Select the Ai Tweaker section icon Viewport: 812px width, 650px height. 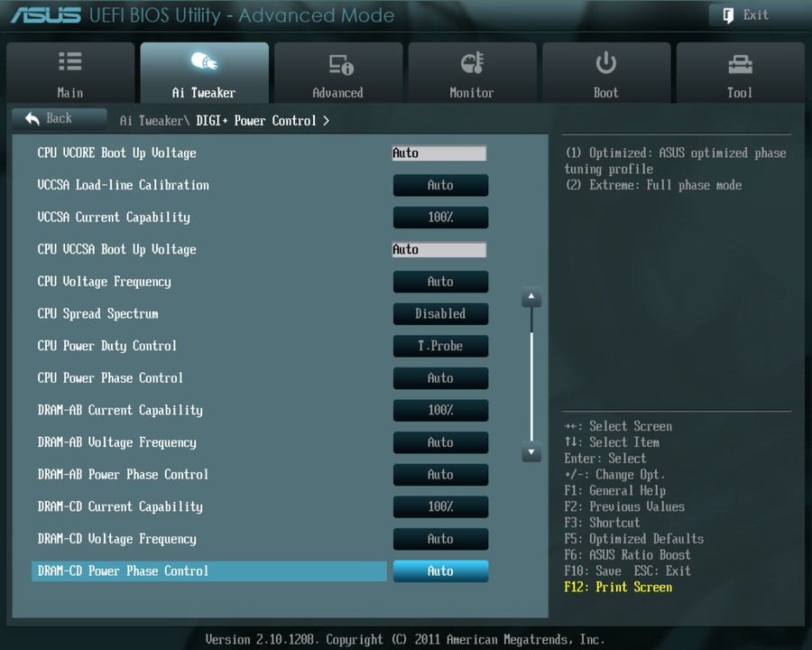pyautogui.click(x=205, y=61)
